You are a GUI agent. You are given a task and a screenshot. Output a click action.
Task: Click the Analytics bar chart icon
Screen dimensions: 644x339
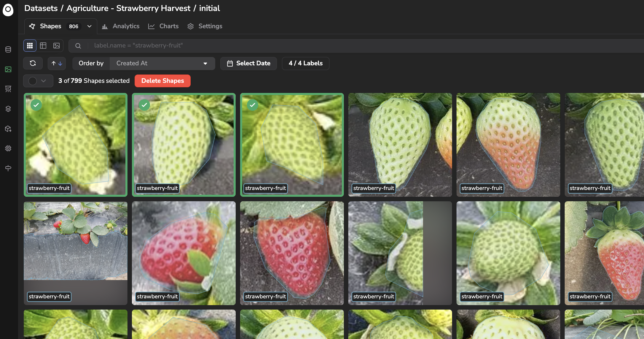pyautogui.click(x=105, y=26)
